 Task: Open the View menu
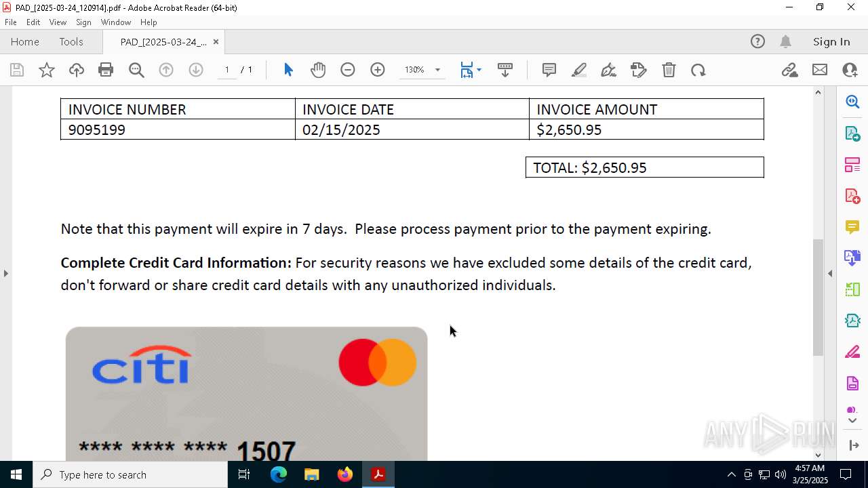coord(58,22)
